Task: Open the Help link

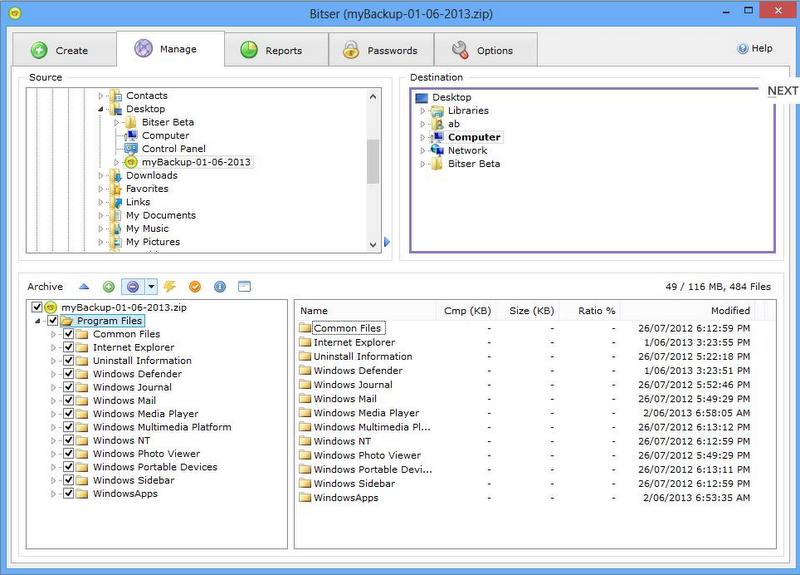Action: click(x=755, y=48)
